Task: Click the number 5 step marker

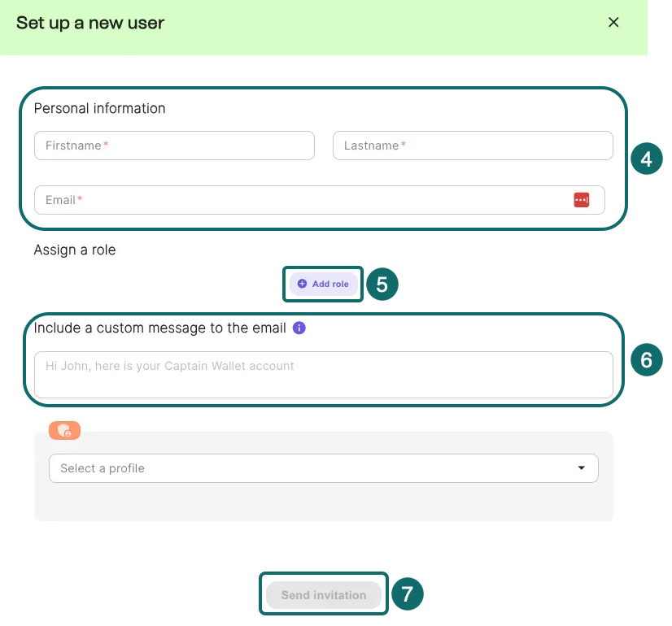Action: pyautogui.click(x=382, y=284)
